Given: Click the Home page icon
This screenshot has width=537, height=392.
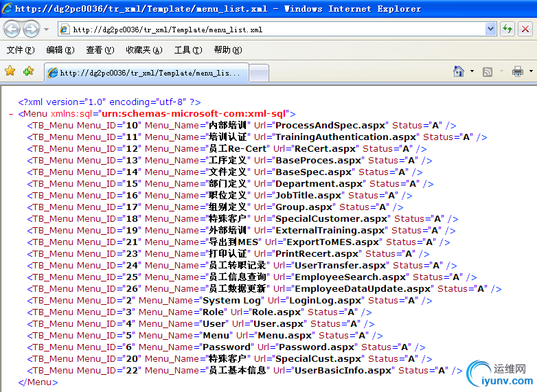Looking at the screenshot, I should (x=459, y=71).
